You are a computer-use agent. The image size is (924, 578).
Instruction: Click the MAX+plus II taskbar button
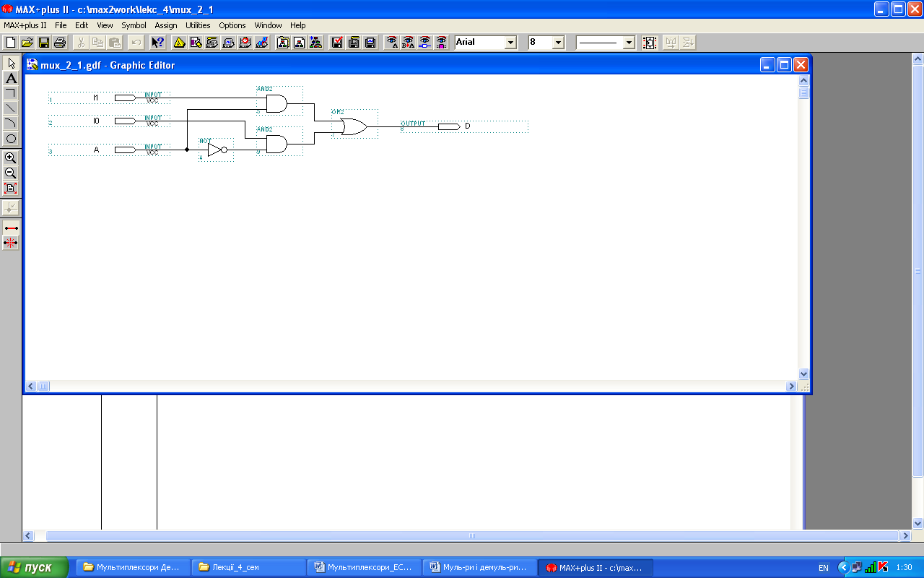pyautogui.click(x=596, y=567)
